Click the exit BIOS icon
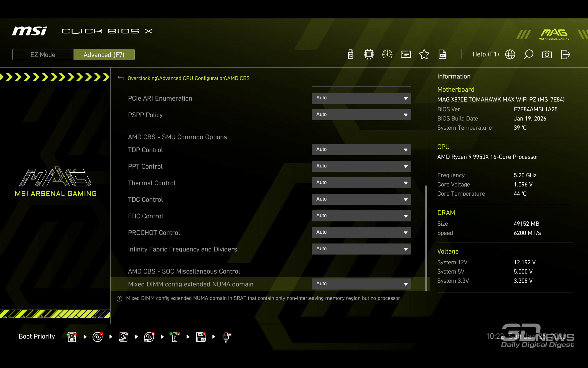The image size is (588, 368). pyautogui.click(x=565, y=55)
